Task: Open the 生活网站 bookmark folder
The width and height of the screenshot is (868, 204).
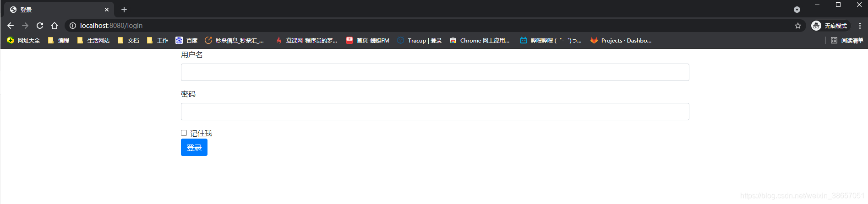Action: (93, 40)
